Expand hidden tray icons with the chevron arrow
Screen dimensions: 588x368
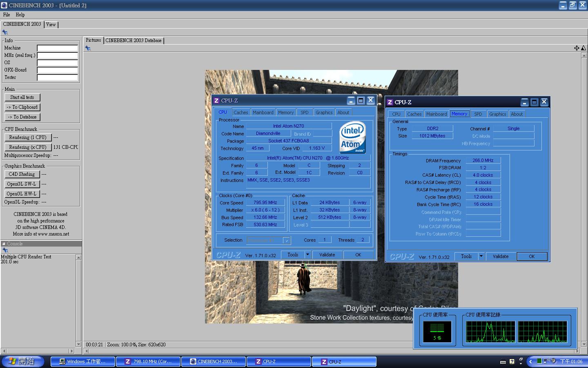[x=530, y=361]
